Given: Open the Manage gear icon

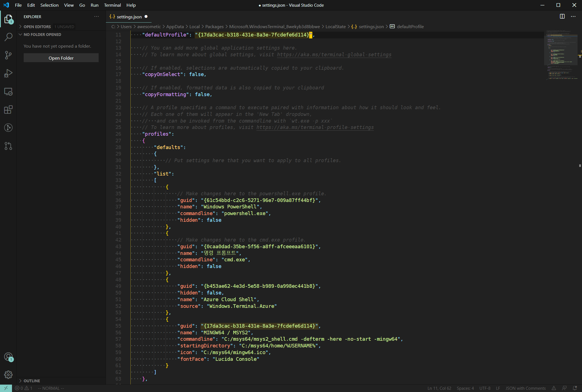Looking at the screenshot, I should 8,374.
